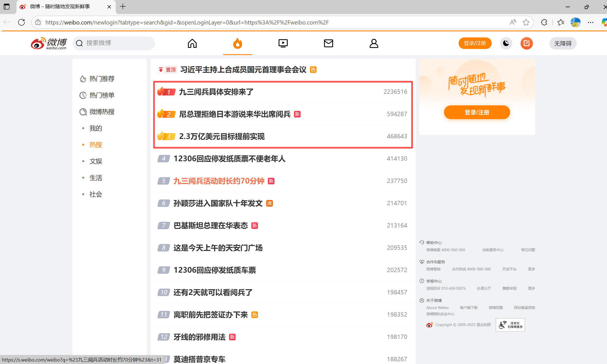Screen dimensions: 607x364
Task: Click top-right orange 登录/注册 button
Action: (475, 43)
